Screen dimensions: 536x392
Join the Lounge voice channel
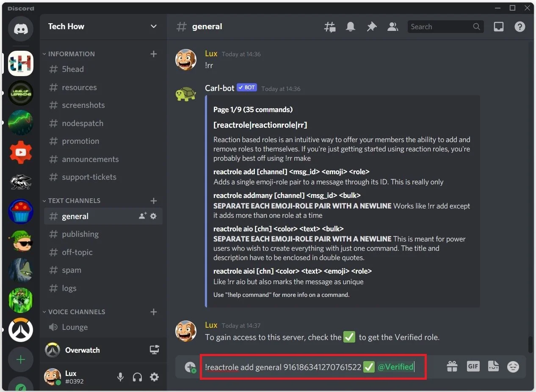pos(103,327)
